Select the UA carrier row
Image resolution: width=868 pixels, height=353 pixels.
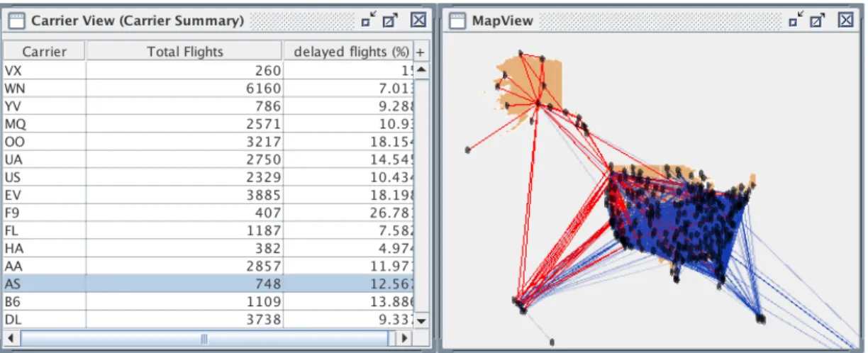(x=208, y=159)
